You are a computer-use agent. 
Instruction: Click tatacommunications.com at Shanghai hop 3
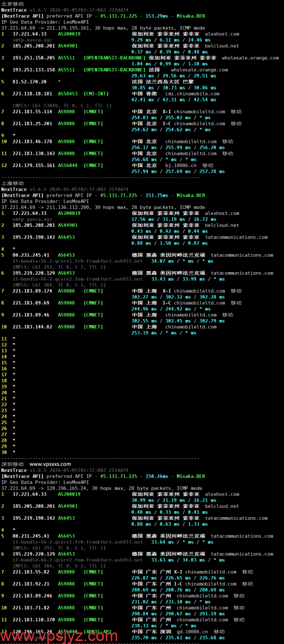(236, 237)
